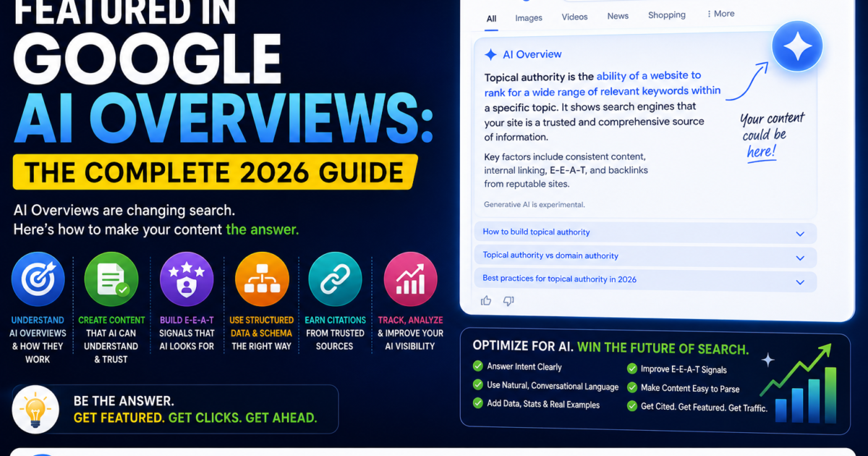Click the lightbulb icon beside Be The Answer
This screenshot has width=868, height=456.
(x=35, y=410)
